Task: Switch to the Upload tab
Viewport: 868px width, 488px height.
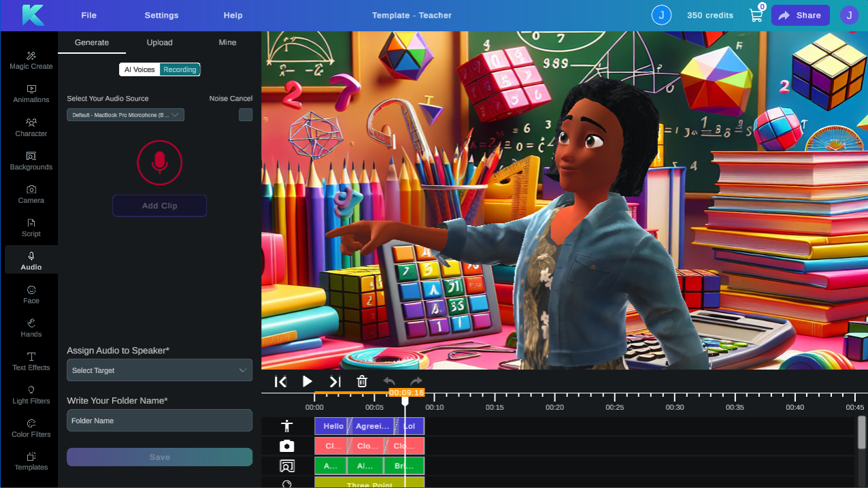Action: tap(159, 42)
